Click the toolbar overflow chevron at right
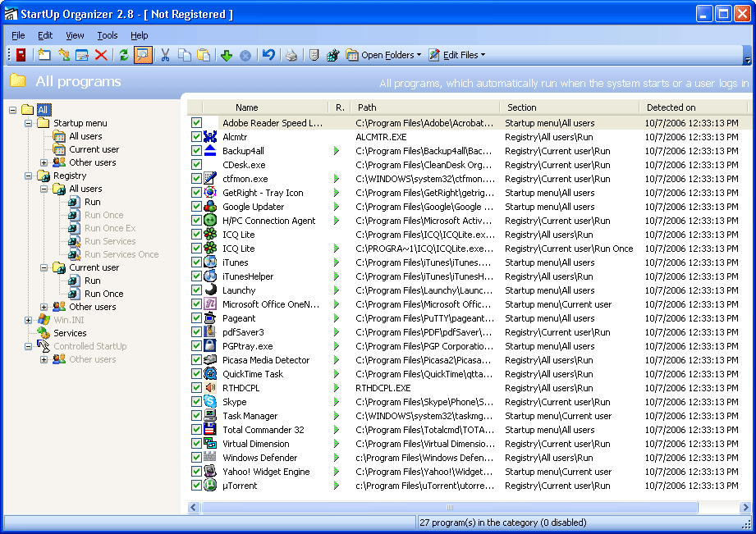756x534 pixels. [748, 61]
